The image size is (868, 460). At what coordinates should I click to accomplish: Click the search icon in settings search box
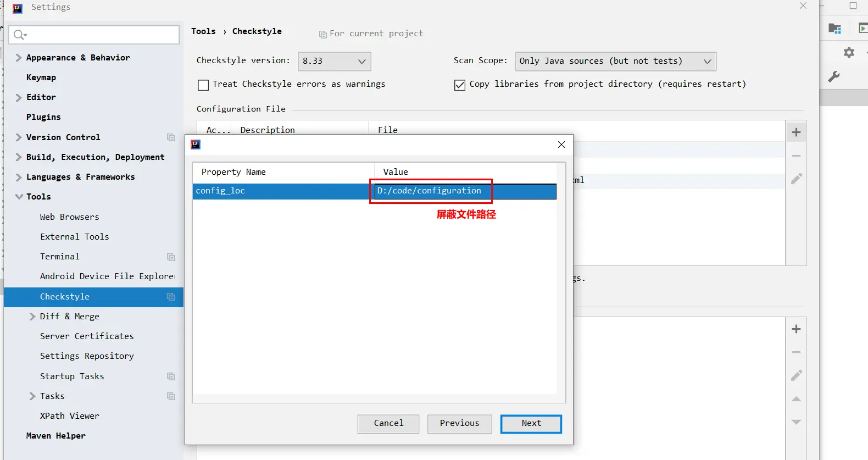point(20,35)
